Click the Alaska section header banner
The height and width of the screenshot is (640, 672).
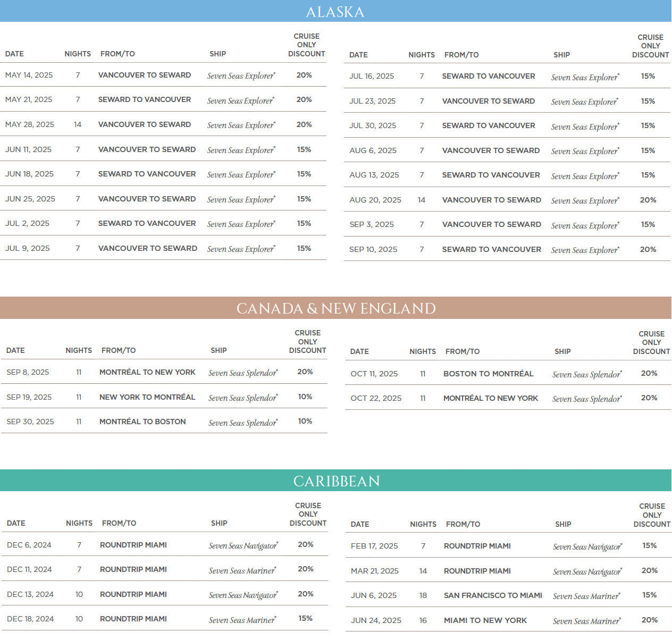tap(335, 12)
